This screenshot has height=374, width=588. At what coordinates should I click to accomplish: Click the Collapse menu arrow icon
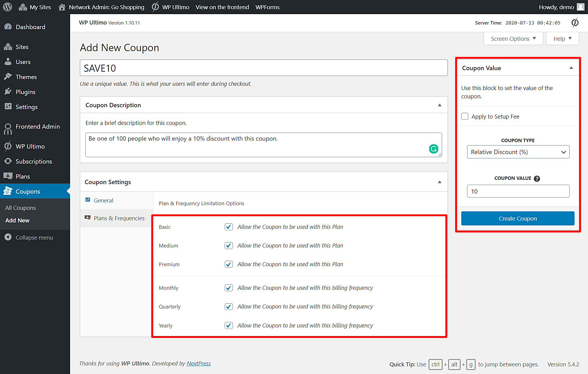pyautogui.click(x=8, y=237)
